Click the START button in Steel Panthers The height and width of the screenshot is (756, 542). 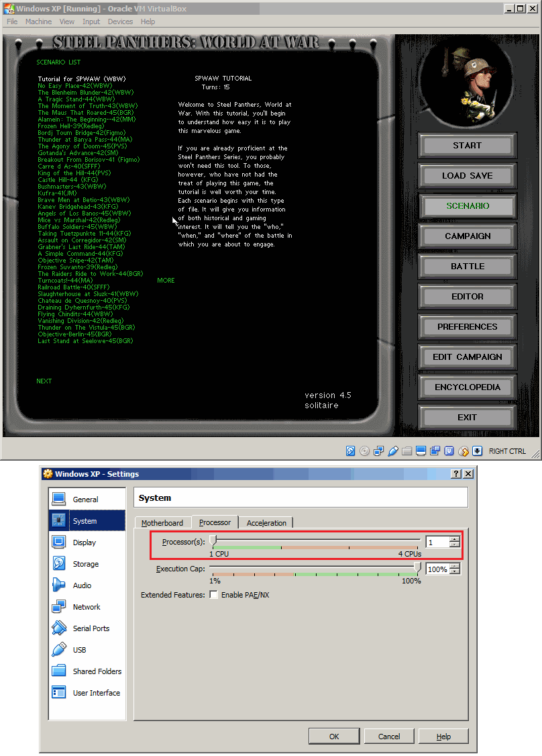pyautogui.click(x=468, y=145)
